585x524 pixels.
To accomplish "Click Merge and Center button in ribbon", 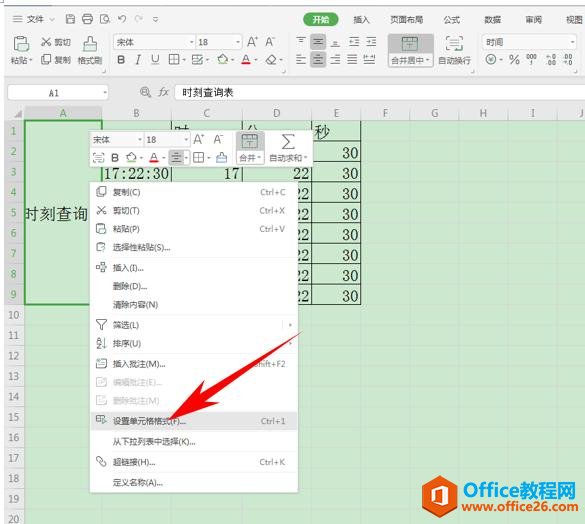I will pyautogui.click(x=410, y=50).
